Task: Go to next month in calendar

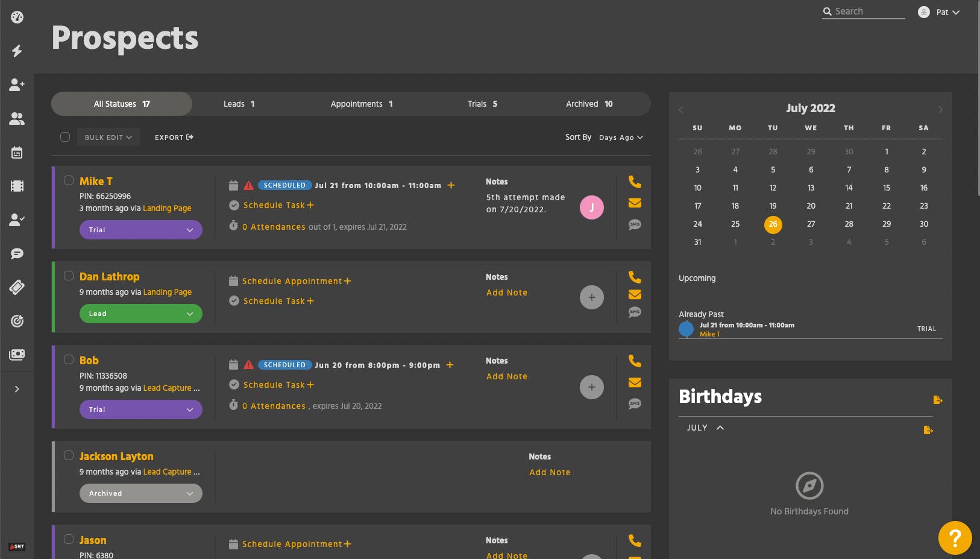Action: click(x=940, y=110)
